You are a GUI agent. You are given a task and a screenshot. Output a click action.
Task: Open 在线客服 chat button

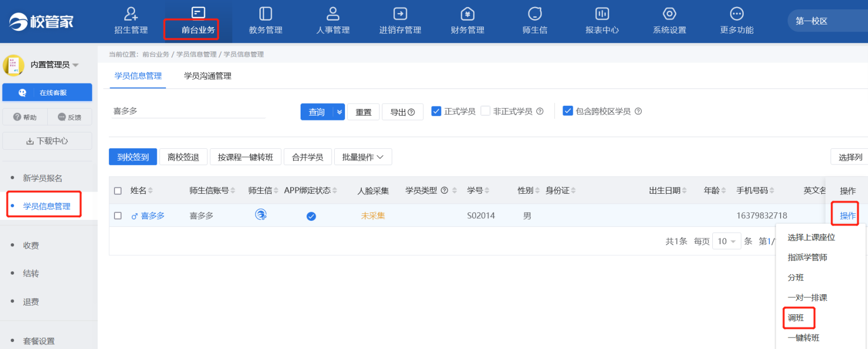47,92
